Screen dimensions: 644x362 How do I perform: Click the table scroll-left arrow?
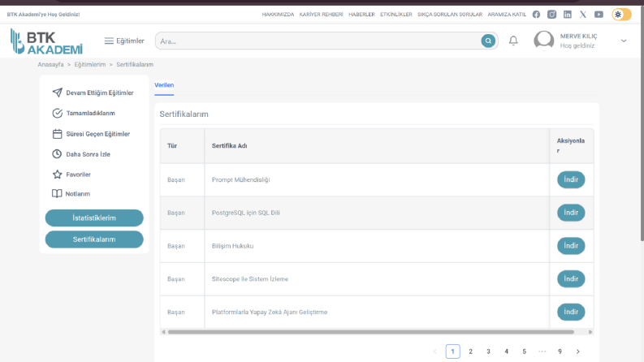[x=163, y=332]
